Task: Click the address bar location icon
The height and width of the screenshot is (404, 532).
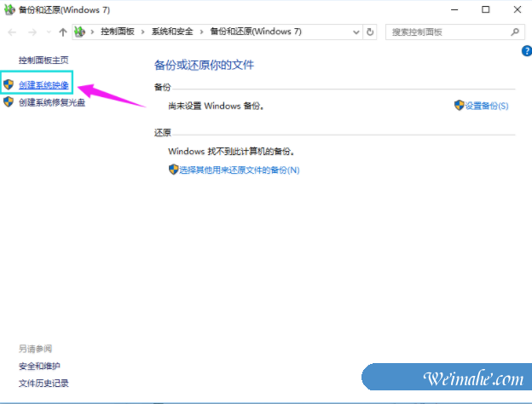Action: pos(80,32)
